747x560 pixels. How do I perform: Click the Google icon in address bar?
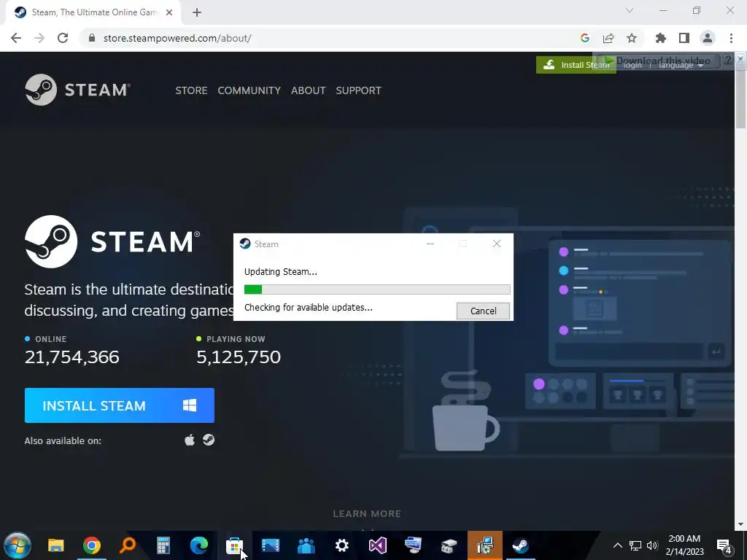click(585, 38)
